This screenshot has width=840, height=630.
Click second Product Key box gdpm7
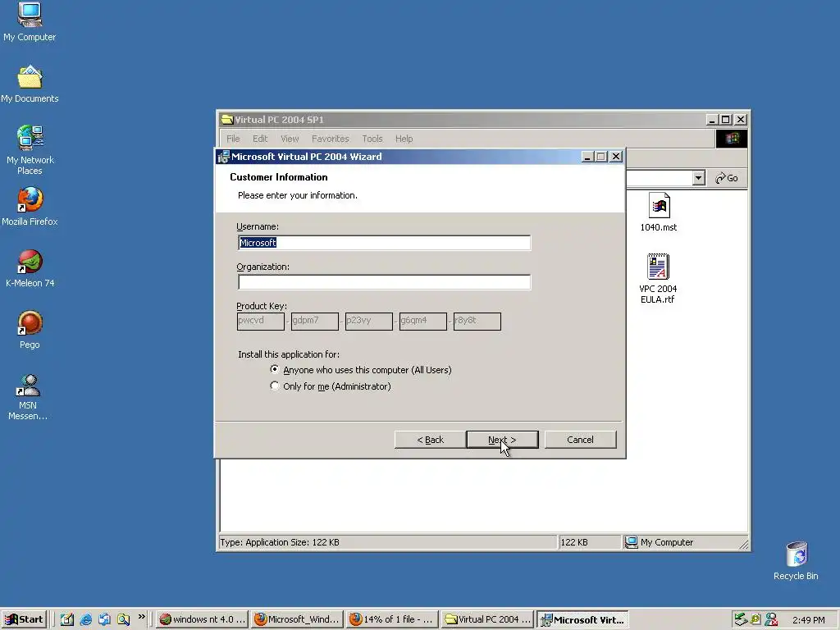(x=314, y=322)
